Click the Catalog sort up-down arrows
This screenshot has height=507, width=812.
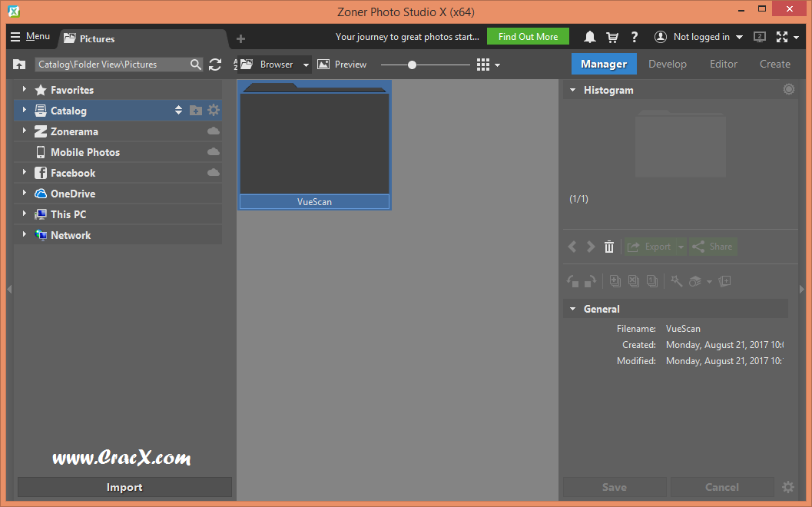[x=178, y=111]
